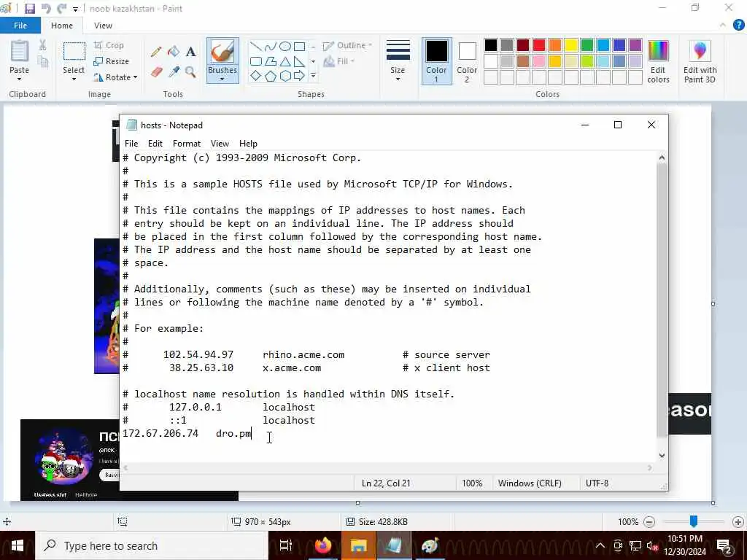Expand the Brushes dropdown arrow

(222, 79)
